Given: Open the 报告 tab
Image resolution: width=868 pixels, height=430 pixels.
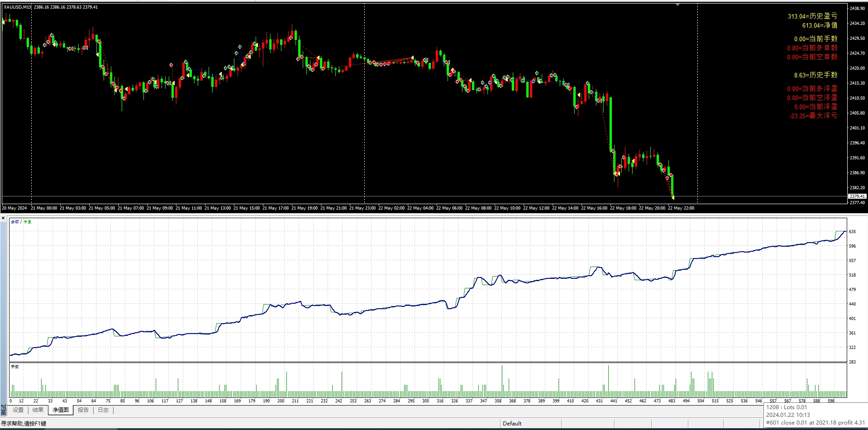Looking at the screenshot, I should [x=83, y=410].
